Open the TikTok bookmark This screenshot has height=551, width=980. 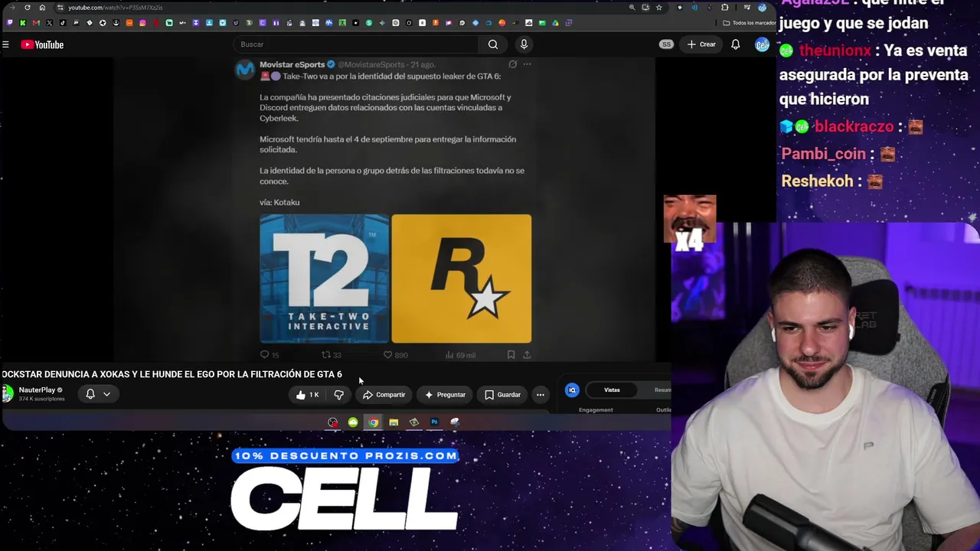[x=63, y=23]
